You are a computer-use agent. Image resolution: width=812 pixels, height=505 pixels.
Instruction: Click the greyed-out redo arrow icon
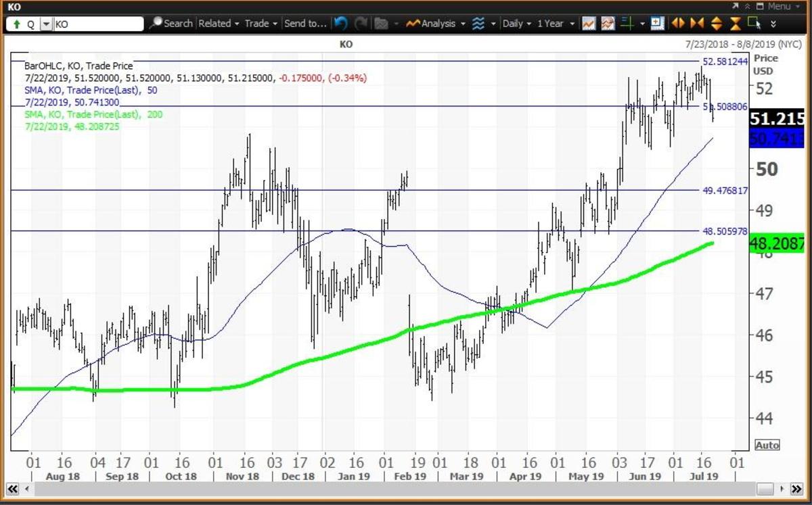point(361,24)
